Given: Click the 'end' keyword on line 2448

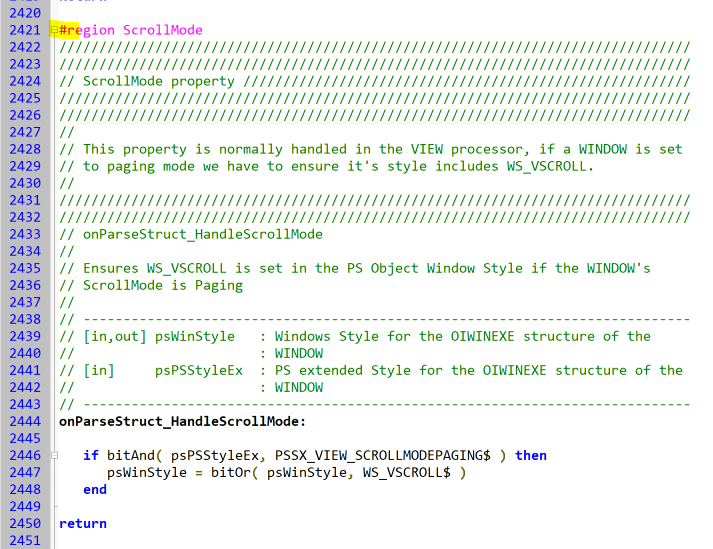Looking at the screenshot, I should (x=95, y=489).
